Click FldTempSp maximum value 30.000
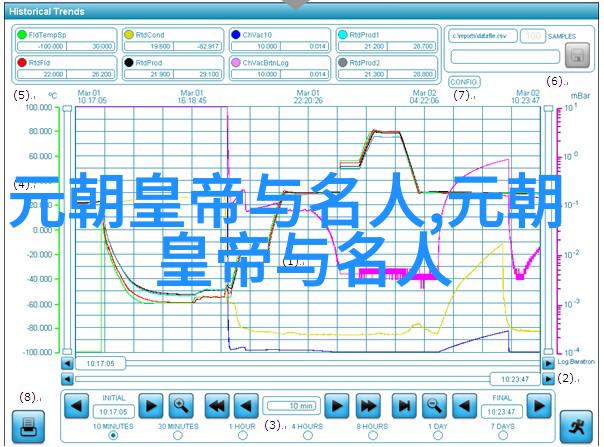This screenshot has width=604, height=447. point(91,46)
